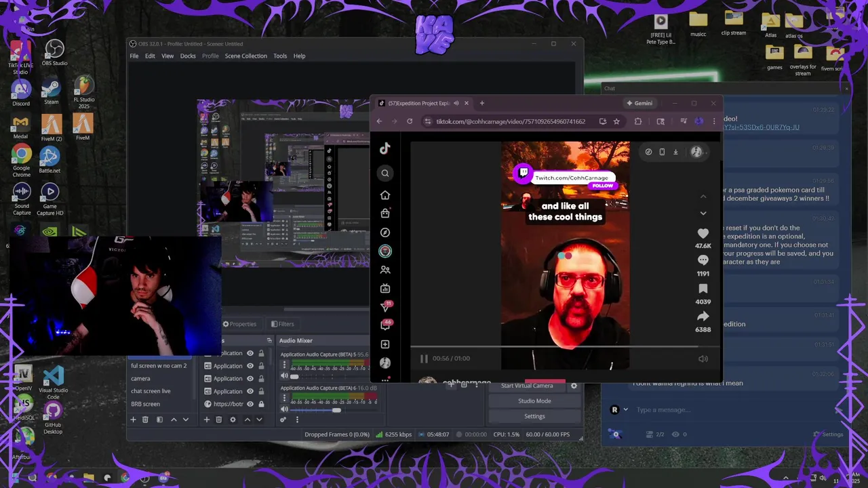Pause the TikTok video at 00:56

click(424, 359)
